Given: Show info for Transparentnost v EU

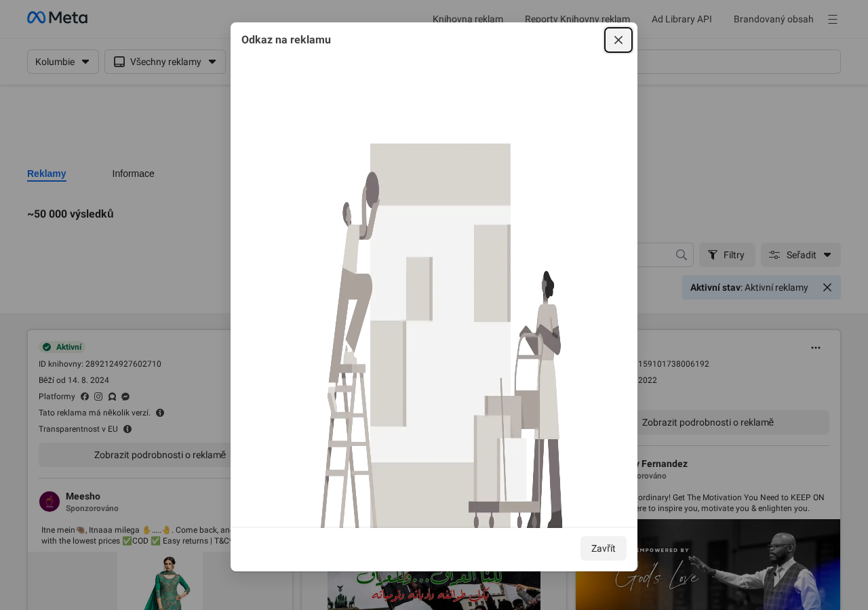Looking at the screenshot, I should click(127, 429).
